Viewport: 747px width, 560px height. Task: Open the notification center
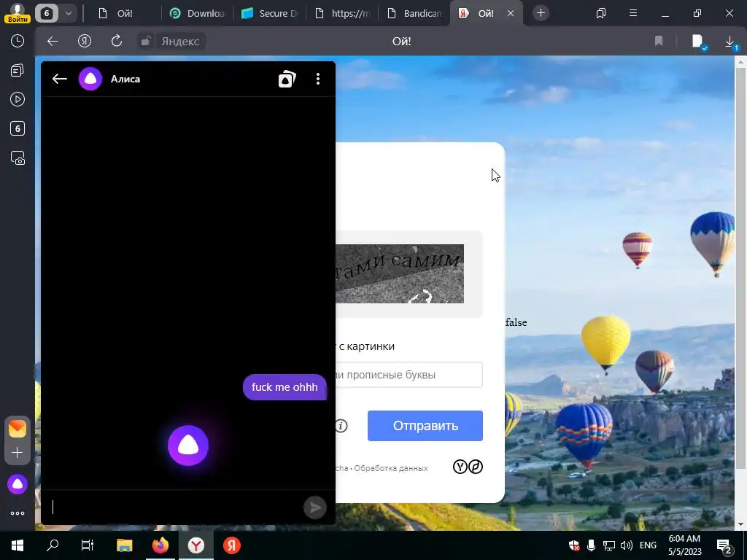pyautogui.click(x=724, y=545)
